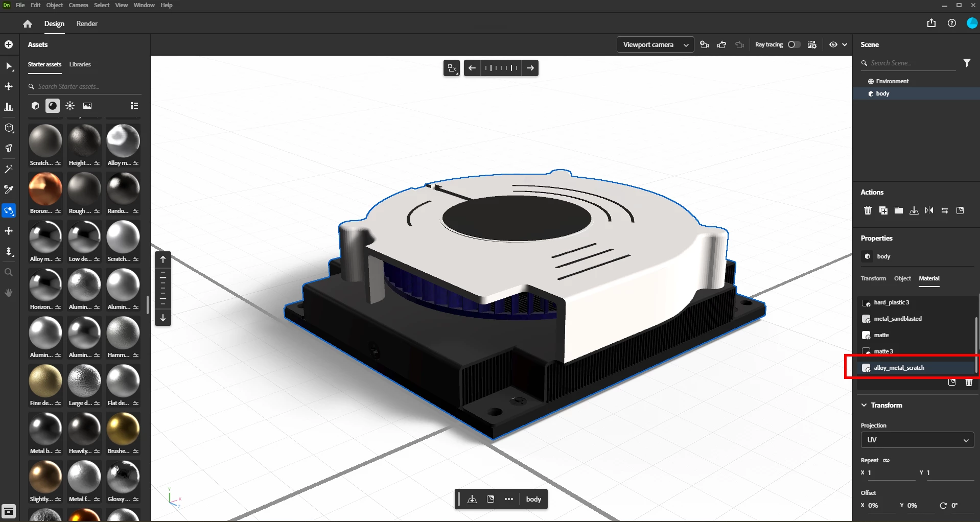Click the Search Starter assets field
980x522 pixels.
coord(84,86)
